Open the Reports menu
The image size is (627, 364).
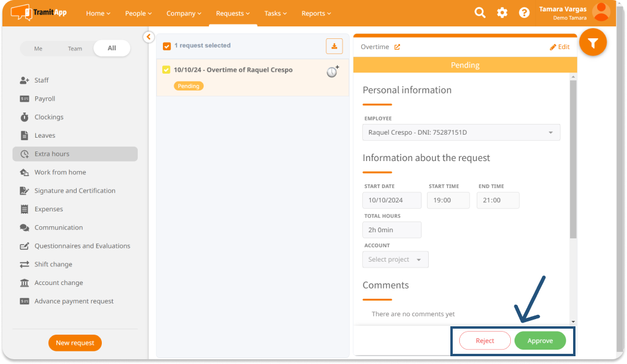317,13
